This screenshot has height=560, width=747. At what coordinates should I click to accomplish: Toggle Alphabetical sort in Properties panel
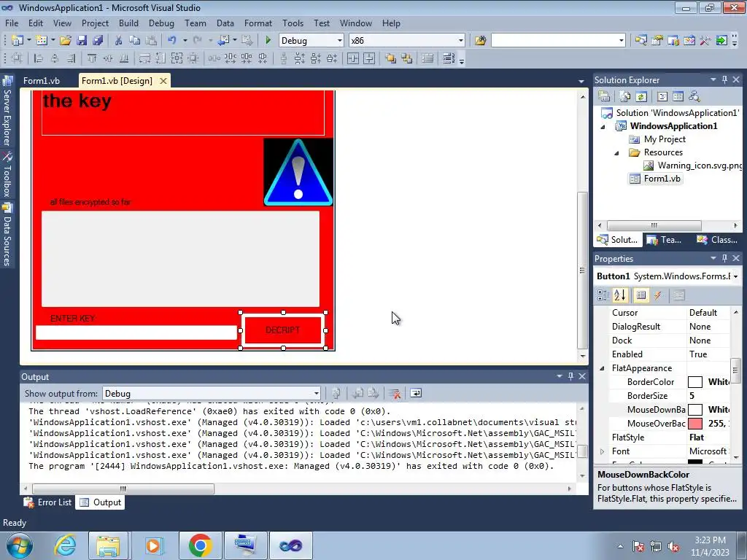[x=620, y=296]
